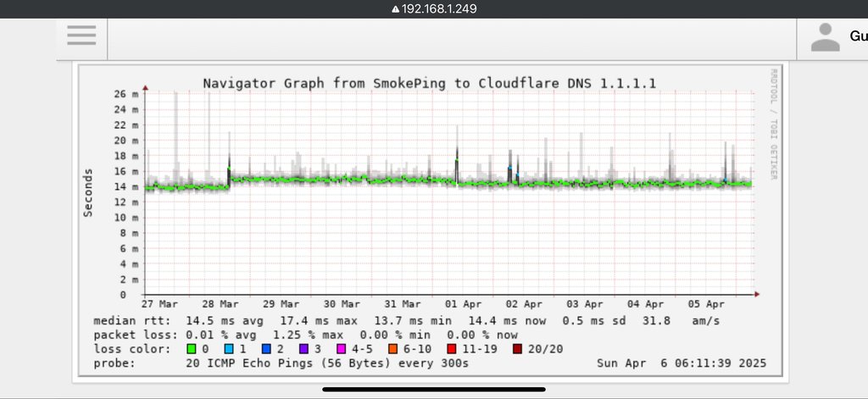Click the '17.4 ms max' value
Image resolution: width=868 pixels, height=399 pixels.
coord(319,321)
